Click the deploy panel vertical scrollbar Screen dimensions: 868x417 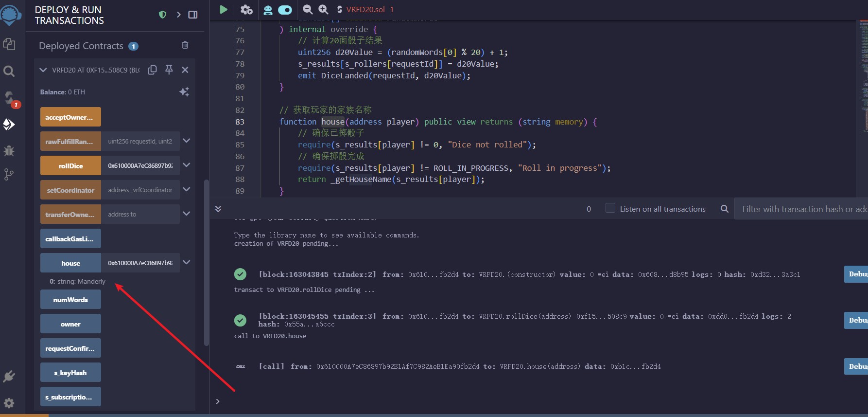(207, 263)
